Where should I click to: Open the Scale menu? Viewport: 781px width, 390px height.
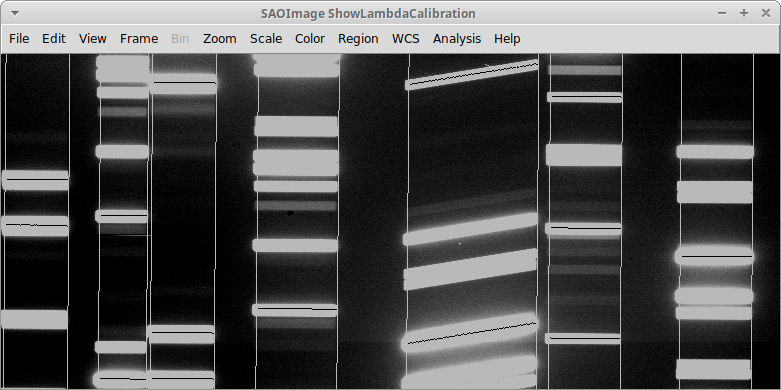266,39
